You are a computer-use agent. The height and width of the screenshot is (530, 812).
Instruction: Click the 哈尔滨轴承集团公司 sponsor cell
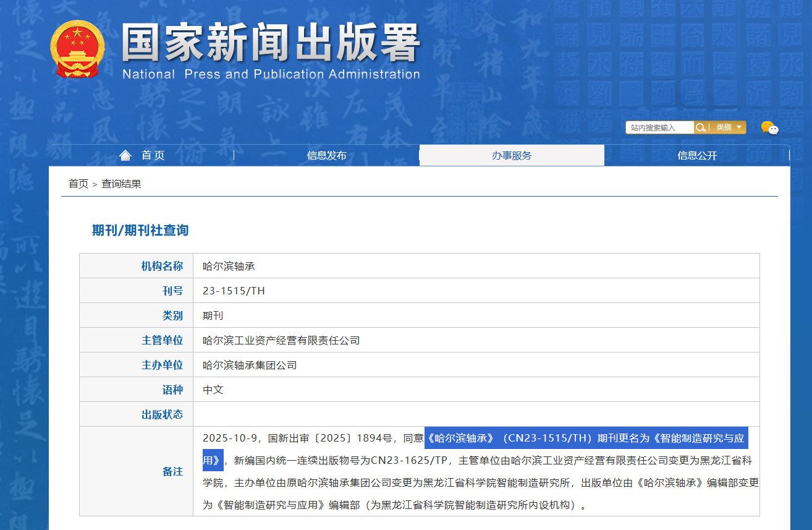(x=250, y=365)
